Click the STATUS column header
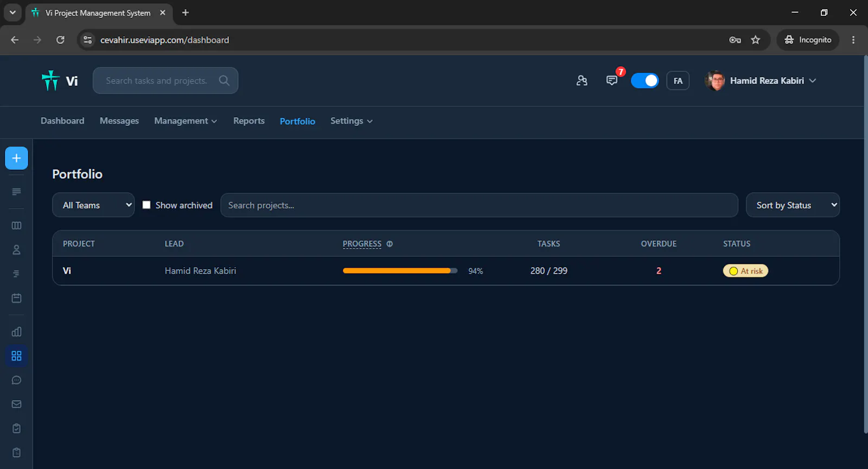Screen dimensions: 868x469 736,244
